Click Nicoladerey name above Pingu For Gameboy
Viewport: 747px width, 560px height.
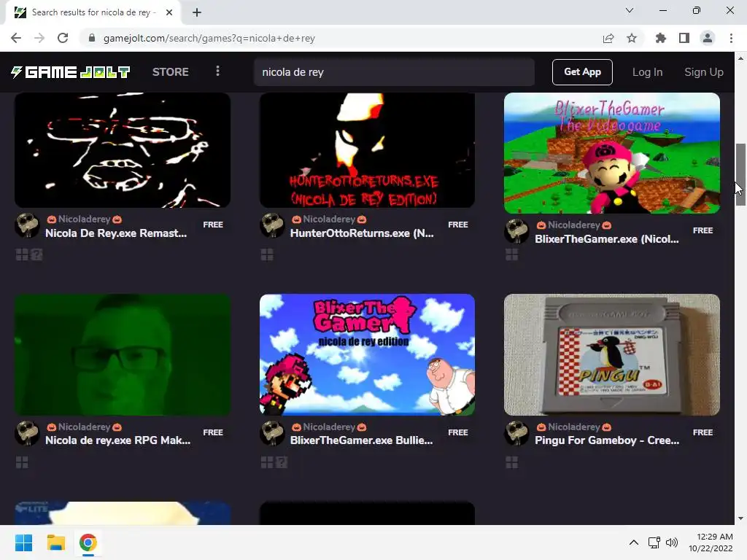(573, 427)
